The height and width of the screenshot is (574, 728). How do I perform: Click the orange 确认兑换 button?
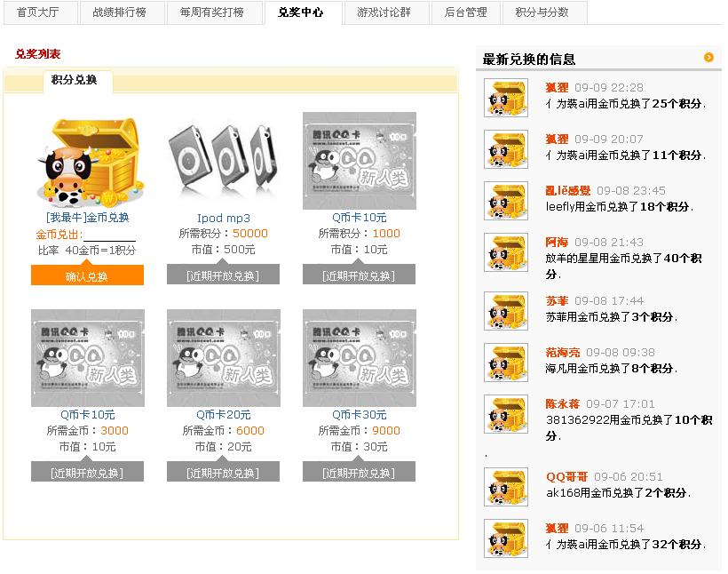(x=87, y=276)
